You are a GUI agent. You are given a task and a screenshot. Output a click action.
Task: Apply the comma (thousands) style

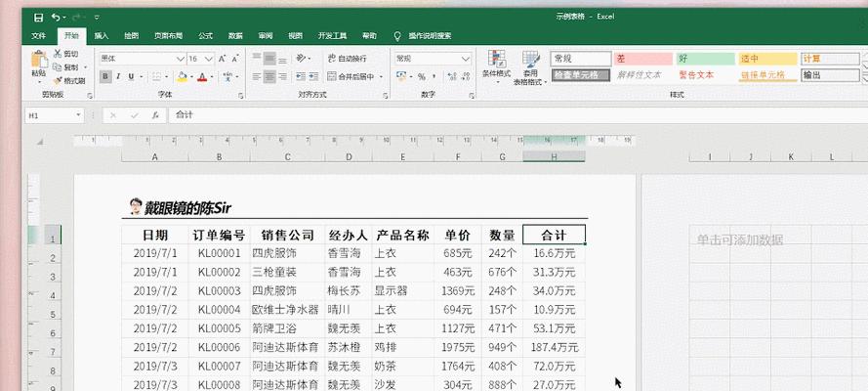(x=434, y=76)
